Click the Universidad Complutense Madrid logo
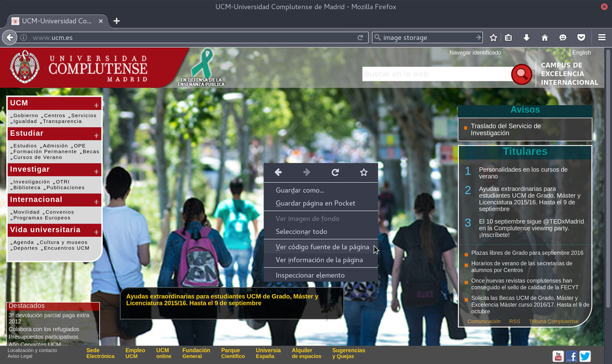This screenshot has width=612, height=364. coord(79,68)
